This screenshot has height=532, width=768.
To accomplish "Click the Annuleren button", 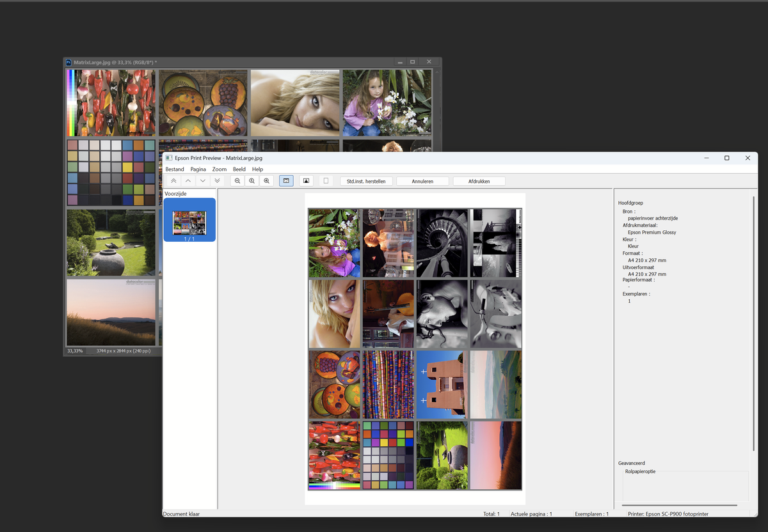I will click(x=422, y=182).
